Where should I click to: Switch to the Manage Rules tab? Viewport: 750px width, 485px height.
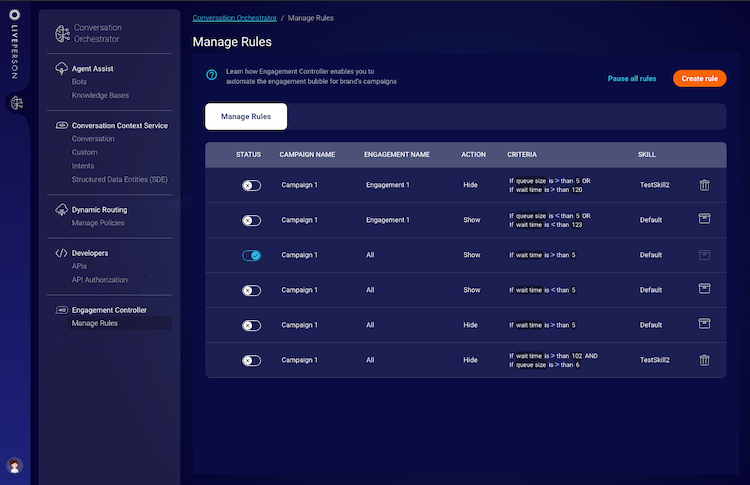(246, 116)
